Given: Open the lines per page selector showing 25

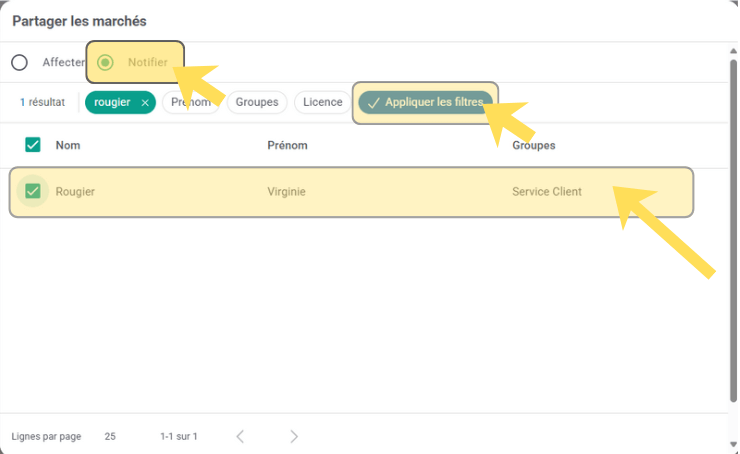Looking at the screenshot, I should click(110, 436).
